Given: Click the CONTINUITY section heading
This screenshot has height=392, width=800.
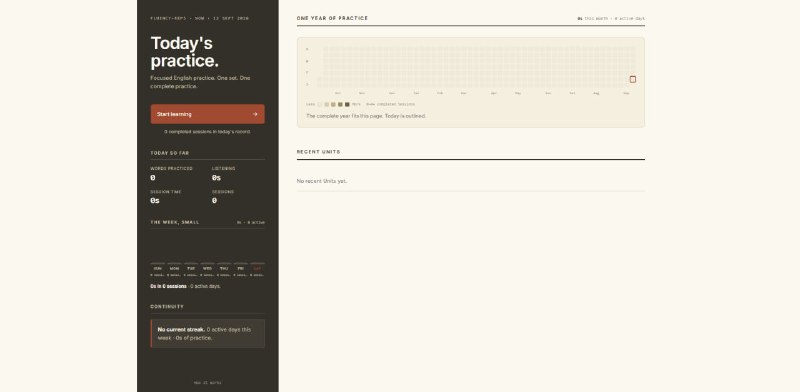Looking at the screenshot, I should point(167,307).
